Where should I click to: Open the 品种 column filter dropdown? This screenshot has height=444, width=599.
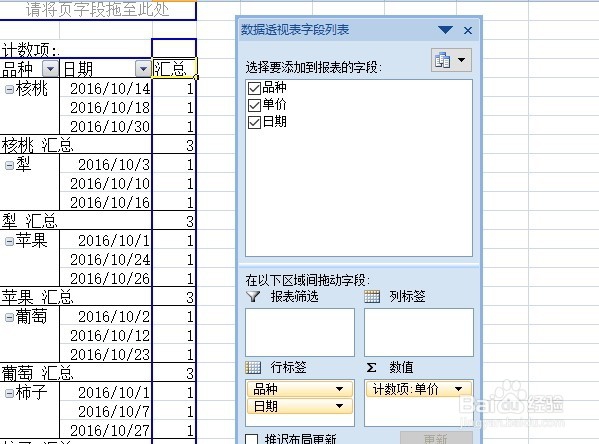click(x=50, y=69)
